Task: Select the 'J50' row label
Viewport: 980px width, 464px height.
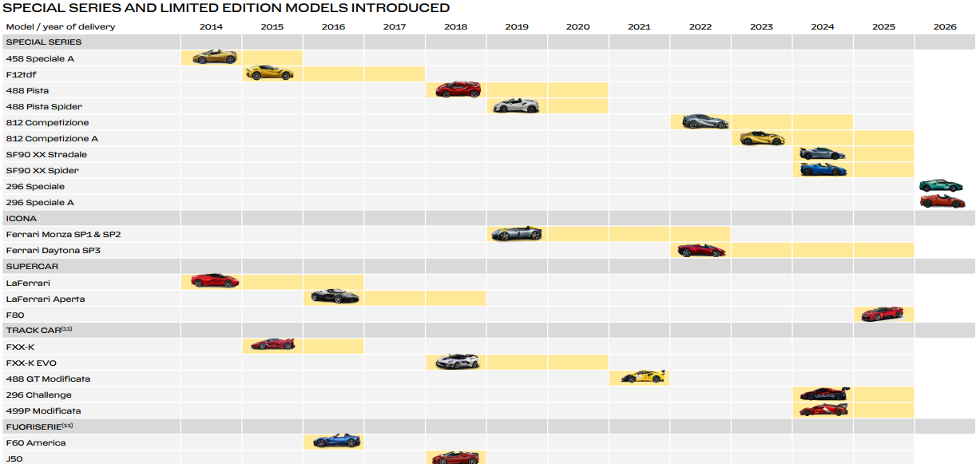Action: (14, 458)
